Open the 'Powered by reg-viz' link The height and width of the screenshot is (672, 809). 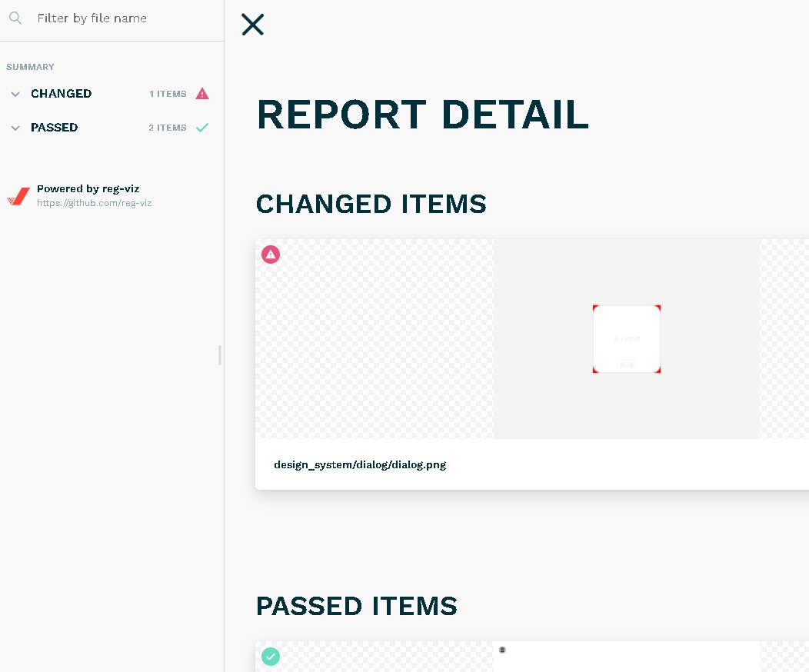pos(88,188)
